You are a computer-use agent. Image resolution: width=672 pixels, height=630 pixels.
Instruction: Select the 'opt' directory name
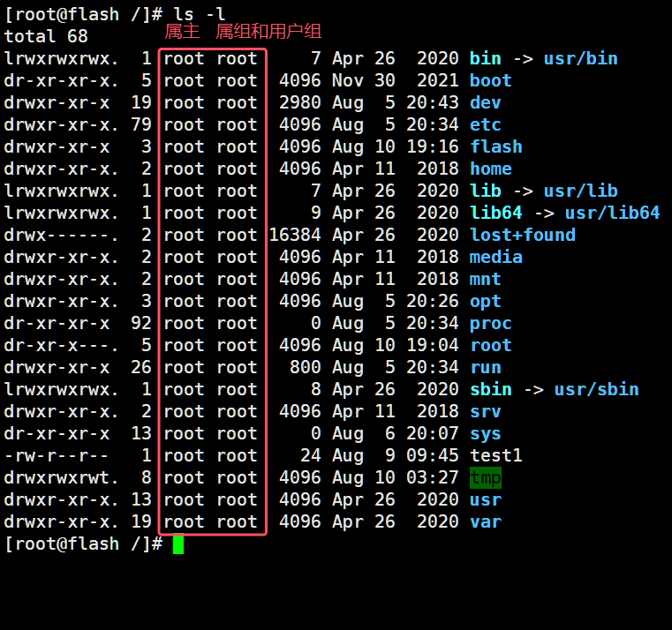(x=485, y=302)
